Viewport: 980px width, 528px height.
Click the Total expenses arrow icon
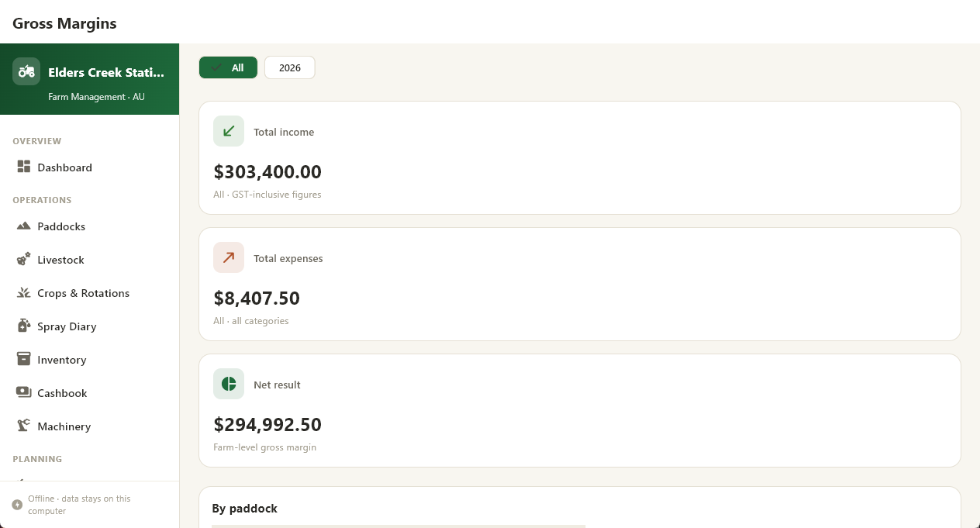[229, 257]
